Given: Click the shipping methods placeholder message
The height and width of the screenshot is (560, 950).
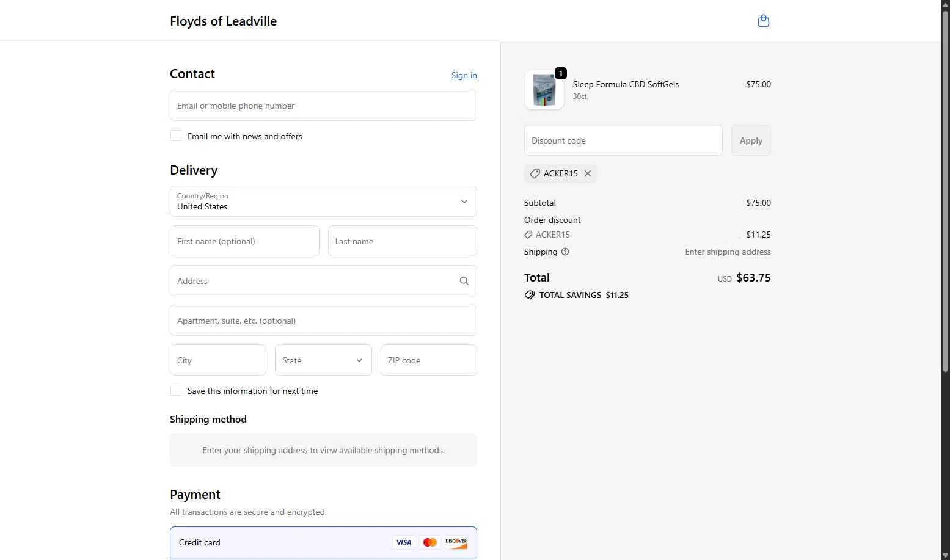Looking at the screenshot, I should click(x=323, y=450).
